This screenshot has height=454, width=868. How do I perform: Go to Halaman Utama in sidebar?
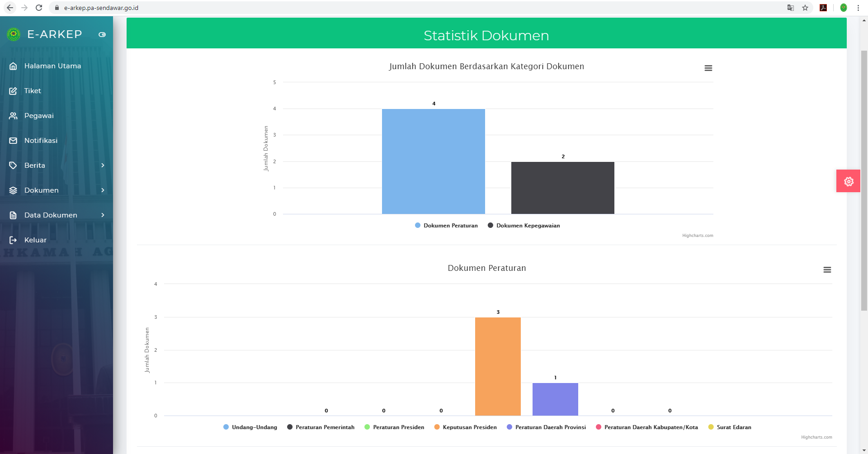[52, 66]
